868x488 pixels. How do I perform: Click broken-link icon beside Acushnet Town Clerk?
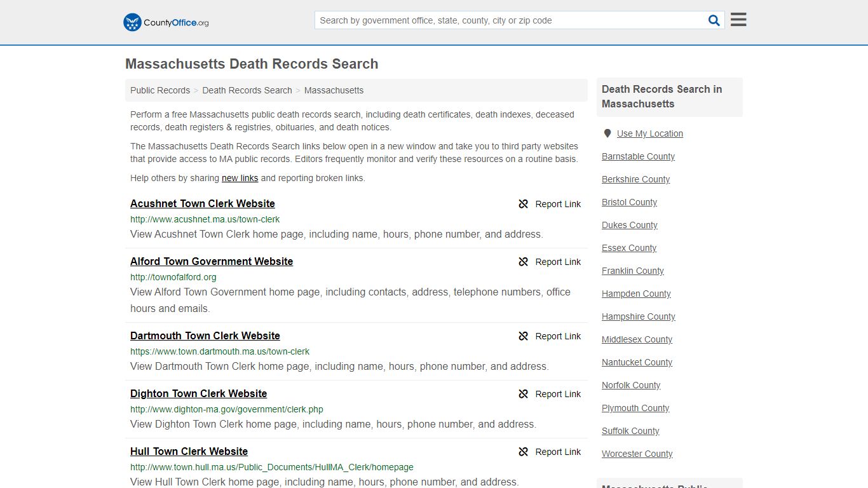[524, 204]
